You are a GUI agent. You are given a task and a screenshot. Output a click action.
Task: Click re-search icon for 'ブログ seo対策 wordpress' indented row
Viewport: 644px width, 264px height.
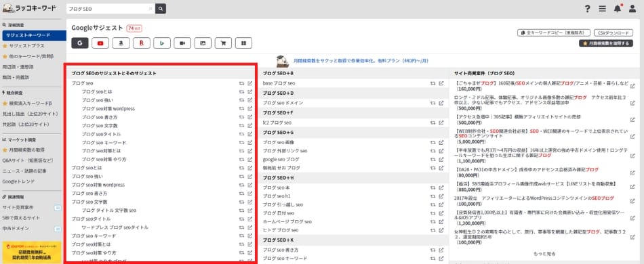(x=241, y=108)
